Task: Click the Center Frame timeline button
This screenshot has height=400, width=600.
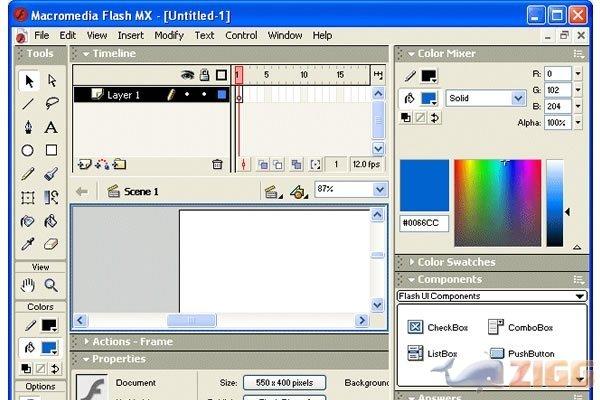Action: [x=243, y=165]
